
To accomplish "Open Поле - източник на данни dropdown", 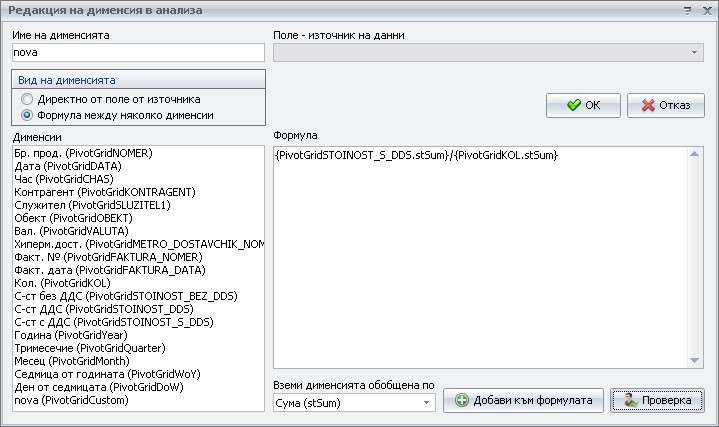I will 694,52.
